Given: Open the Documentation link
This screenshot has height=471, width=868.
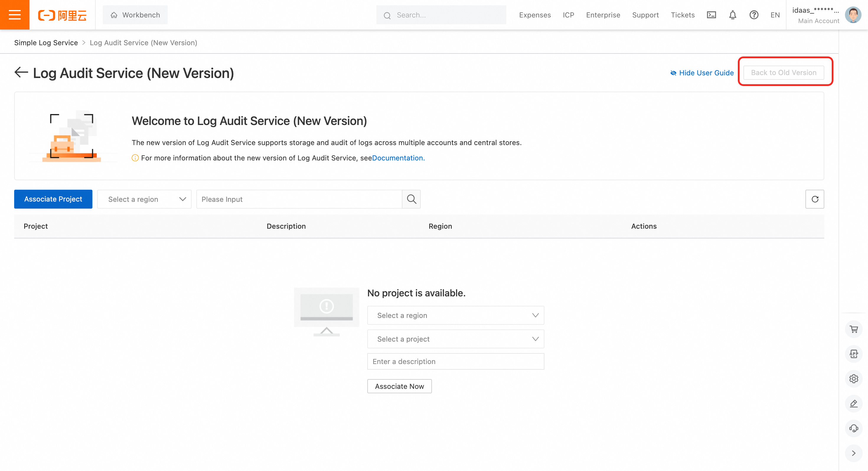Looking at the screenshot, I should 398,158.
